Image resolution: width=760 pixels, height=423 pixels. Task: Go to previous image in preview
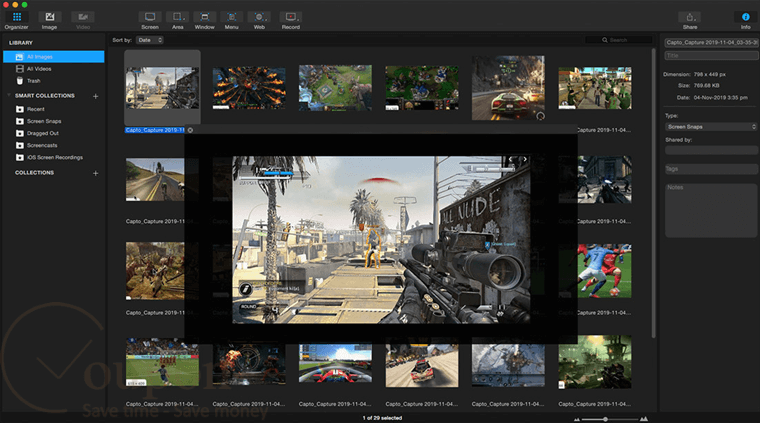click(510, 159)
